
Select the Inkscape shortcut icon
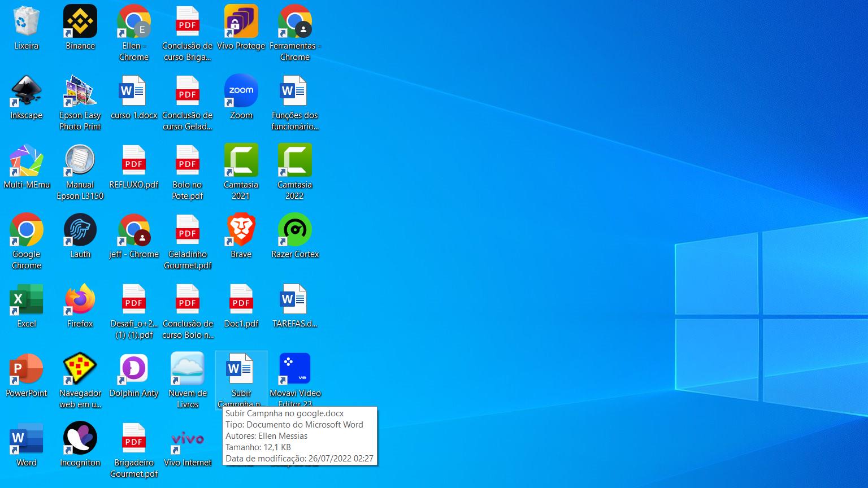pyautogui.click(x=26, y=91)
